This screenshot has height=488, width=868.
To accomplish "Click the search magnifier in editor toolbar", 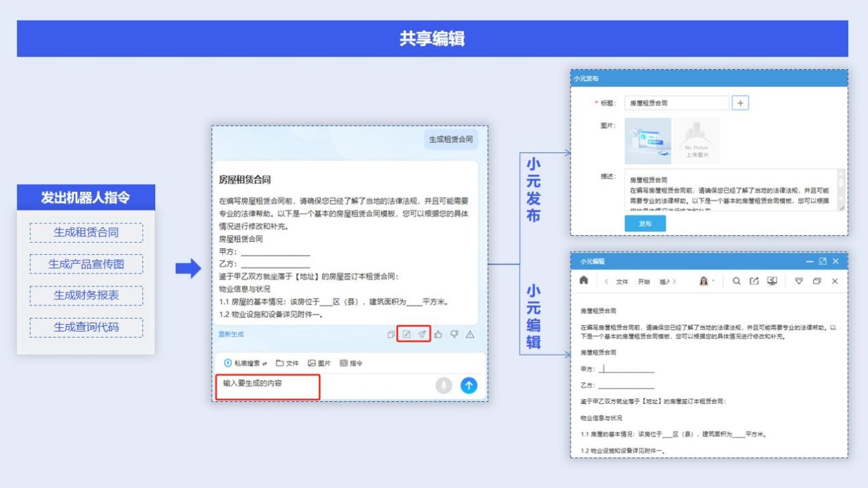I will pos(737,281).
